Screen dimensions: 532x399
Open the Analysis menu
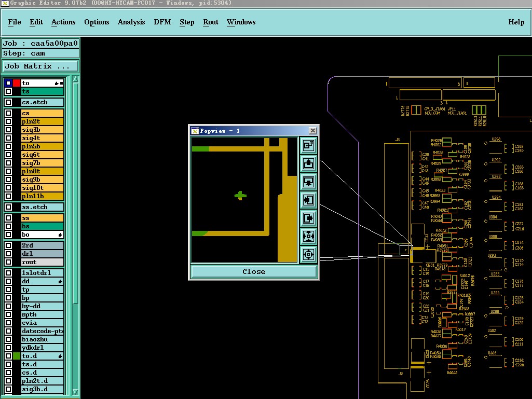click(131, 22)
